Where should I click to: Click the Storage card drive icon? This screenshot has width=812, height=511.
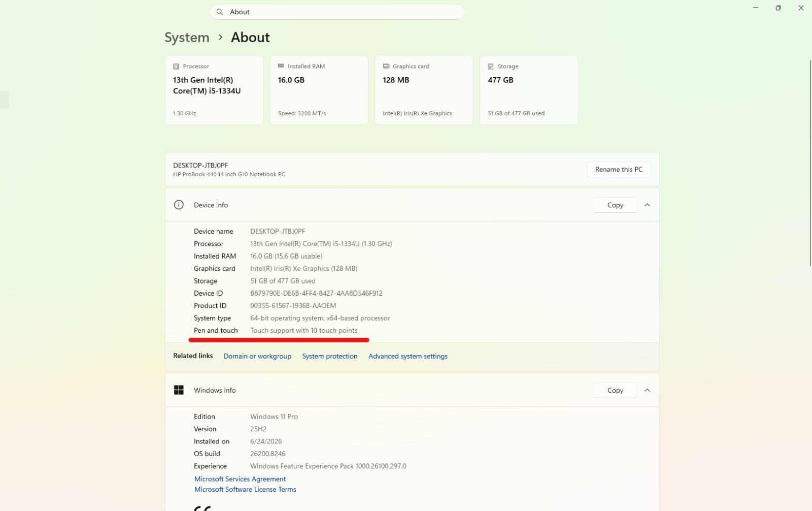(x=491, y=67)
